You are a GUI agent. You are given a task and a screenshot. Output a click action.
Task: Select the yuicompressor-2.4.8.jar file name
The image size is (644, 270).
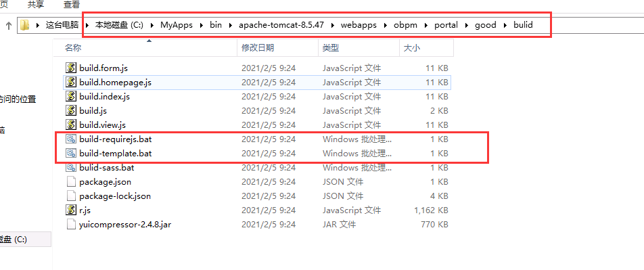coord(125,225)
